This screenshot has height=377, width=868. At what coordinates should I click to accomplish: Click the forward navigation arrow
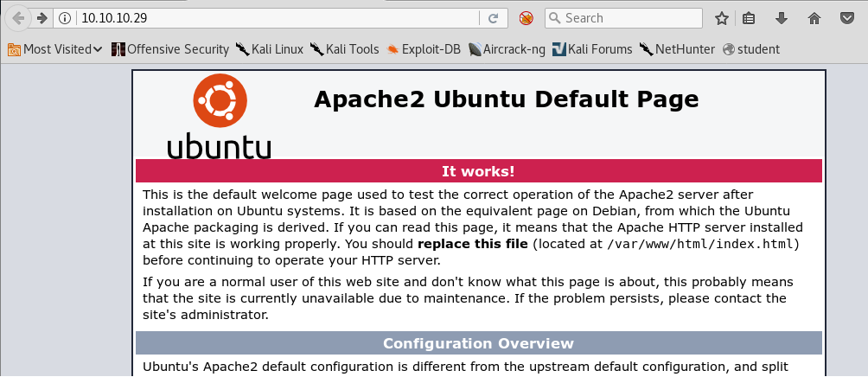click(x=41, y=18)
